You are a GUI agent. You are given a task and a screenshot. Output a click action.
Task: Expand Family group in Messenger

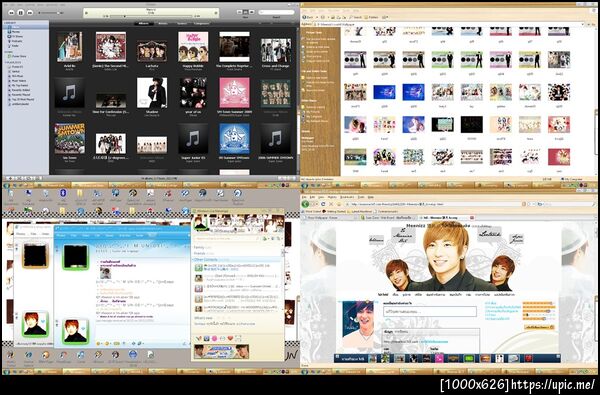pos(199,247)
